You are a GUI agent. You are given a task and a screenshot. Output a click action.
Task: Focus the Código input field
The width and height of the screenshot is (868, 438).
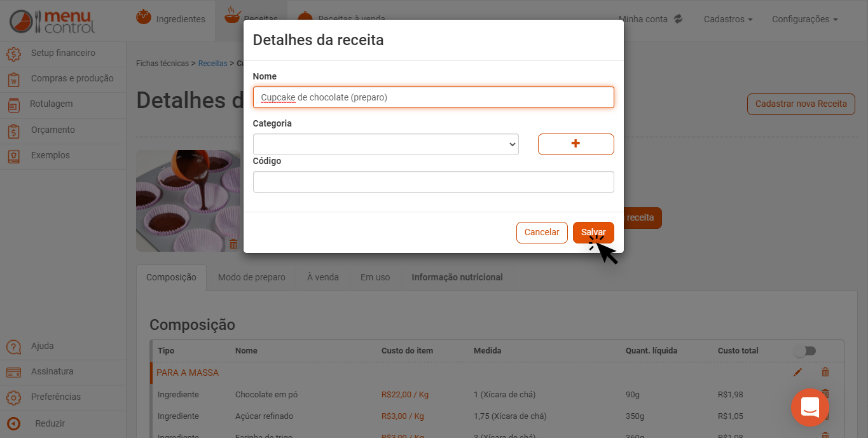(x=434, y=182)
